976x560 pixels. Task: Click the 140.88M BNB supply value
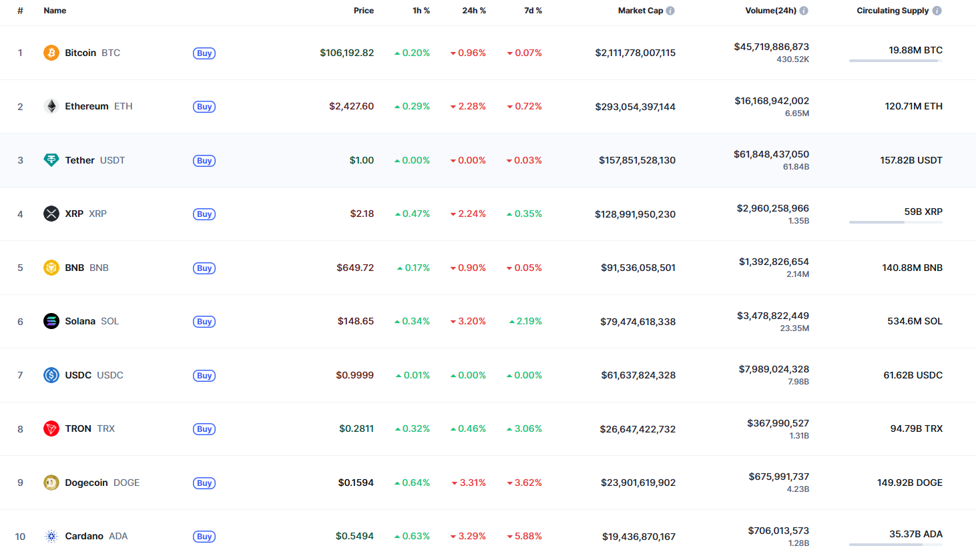[912, 268]
